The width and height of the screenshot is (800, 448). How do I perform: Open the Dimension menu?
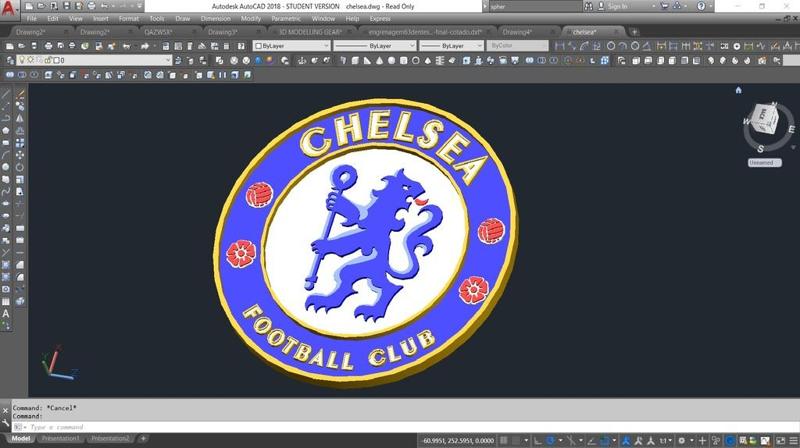[x=216, y=19]
